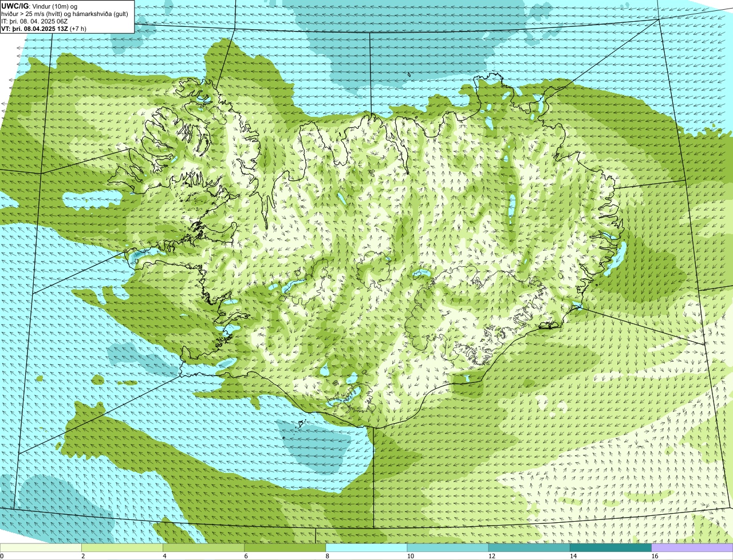Image resolution: width=733 pixels, height=560 pixels.
Task: Click the medium green 4–6 m/s legend swatch
Action: [x=203, y=547]
